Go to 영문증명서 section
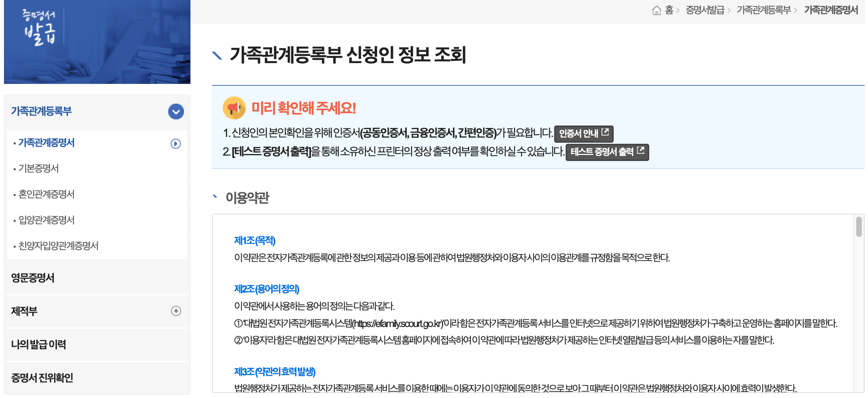The image size is (868, 398). (x=33, y=278)
